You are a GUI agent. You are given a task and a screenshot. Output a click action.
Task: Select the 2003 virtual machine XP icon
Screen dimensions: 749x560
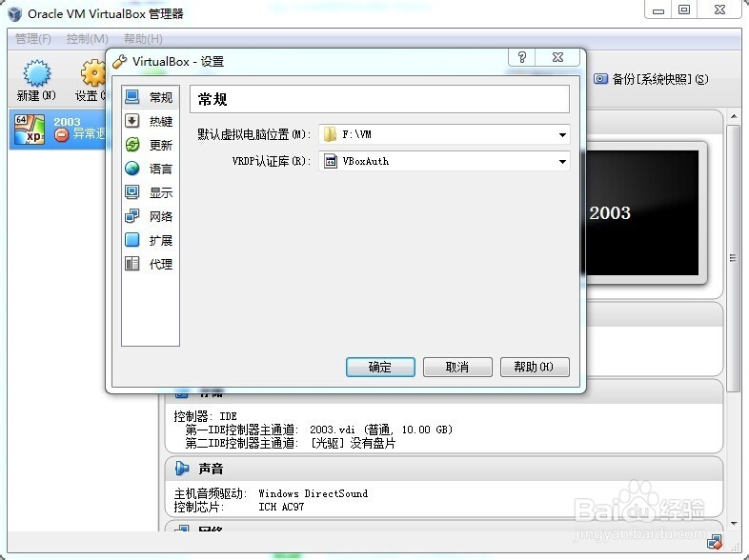coord(30,130)
